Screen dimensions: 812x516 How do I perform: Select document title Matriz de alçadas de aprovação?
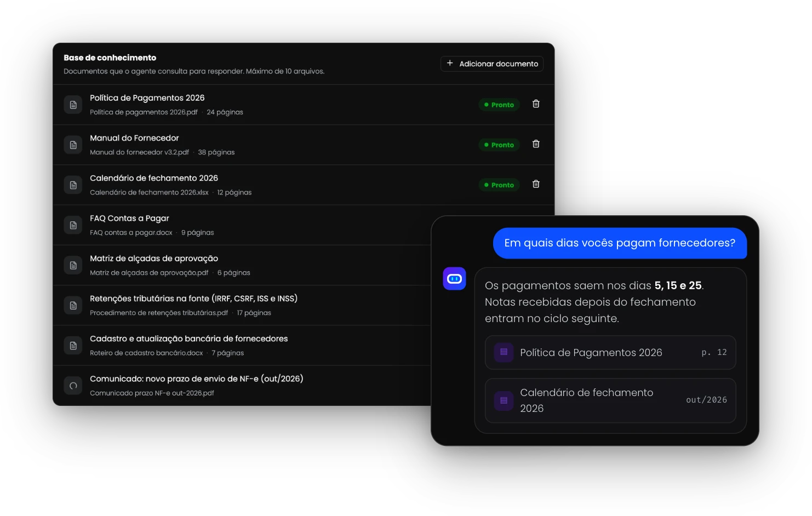click(x=154, y=259)
